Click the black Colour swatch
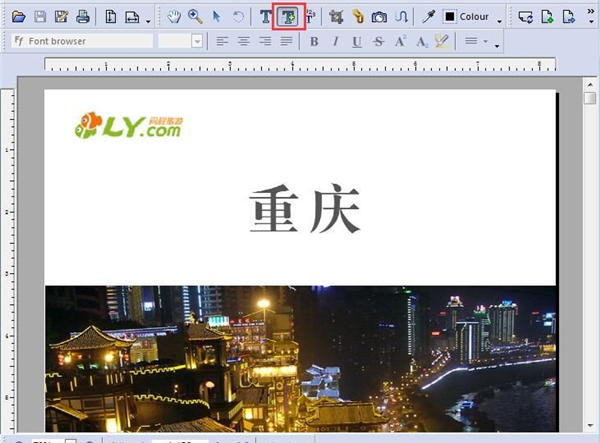Viewport: 600px width, 443px height. [450, 17]
